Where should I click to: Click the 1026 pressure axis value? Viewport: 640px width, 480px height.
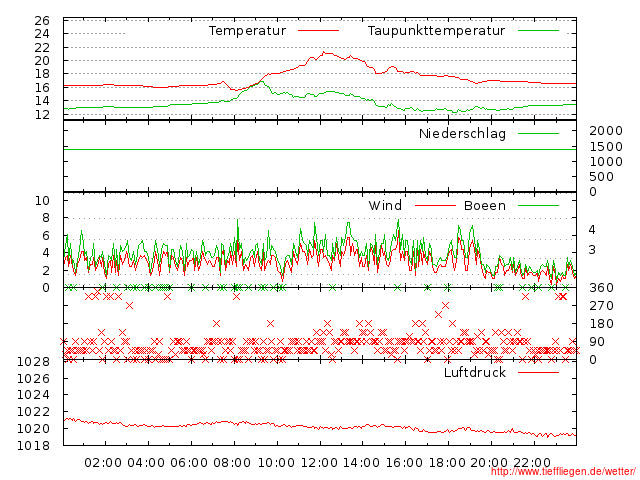33,379
